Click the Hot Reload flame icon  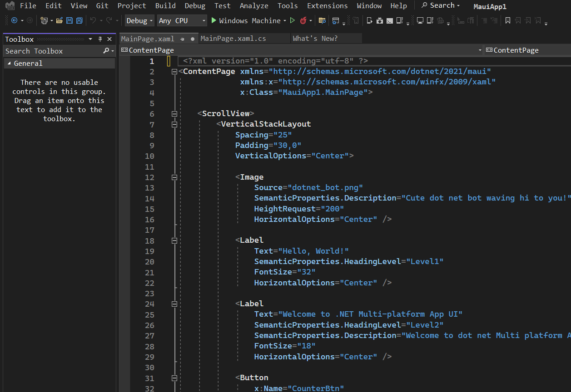pyautogui.click(x=303, y=20)
